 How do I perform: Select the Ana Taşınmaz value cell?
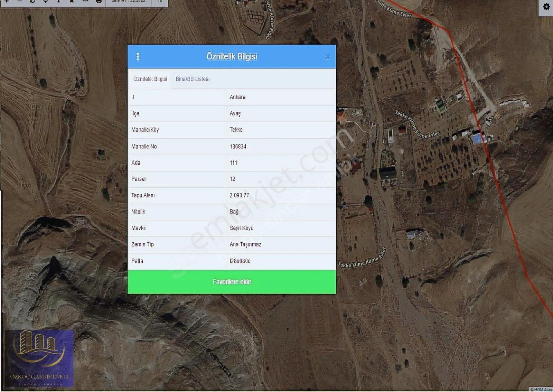tap(281, 244)
